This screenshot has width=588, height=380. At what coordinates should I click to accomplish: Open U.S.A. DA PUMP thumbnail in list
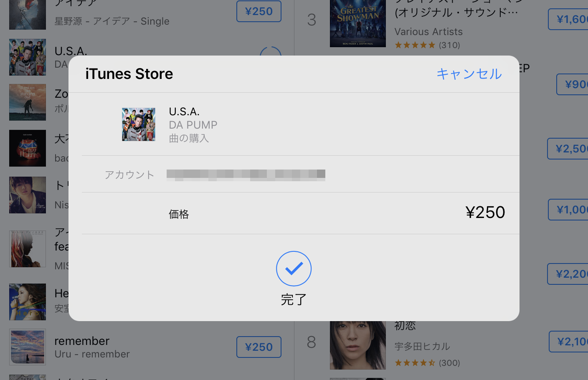coord(28,57)
